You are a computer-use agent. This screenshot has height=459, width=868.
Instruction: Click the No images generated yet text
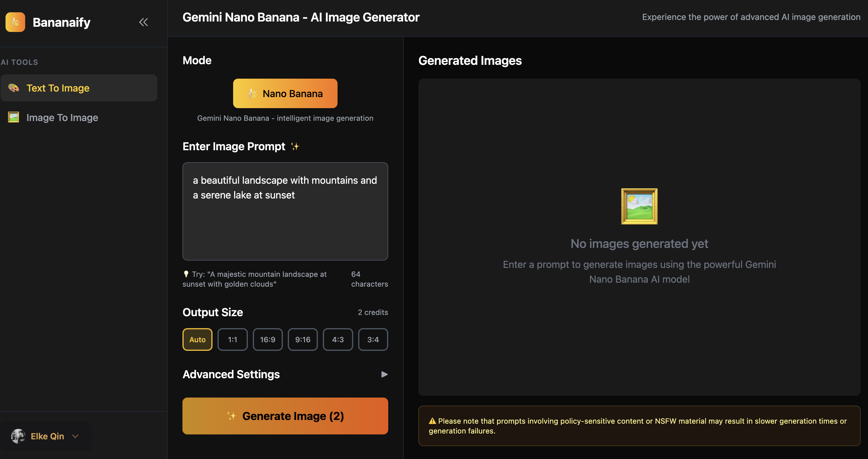point(639,244)
